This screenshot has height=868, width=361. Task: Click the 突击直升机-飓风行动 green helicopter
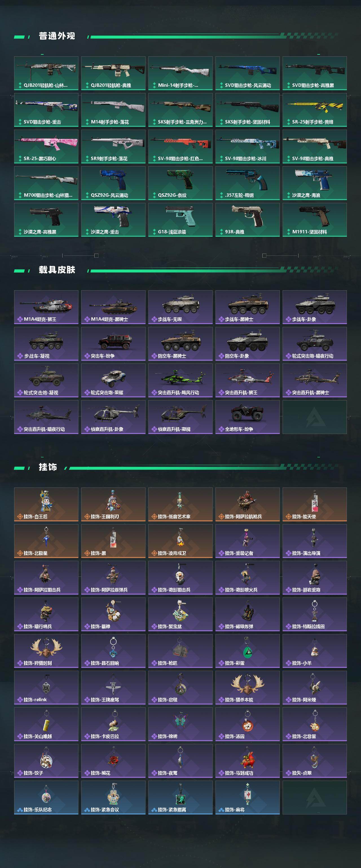coord(180,380)
